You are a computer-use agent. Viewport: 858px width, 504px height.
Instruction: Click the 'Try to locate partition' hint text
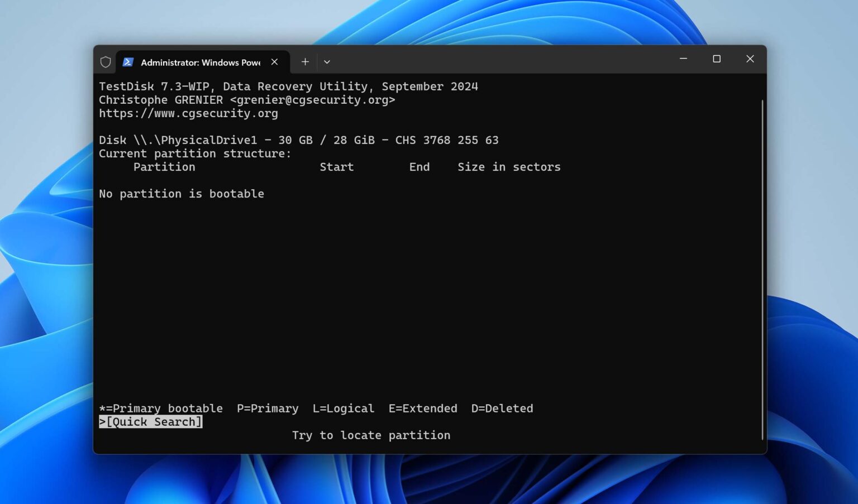pos(370,435)
